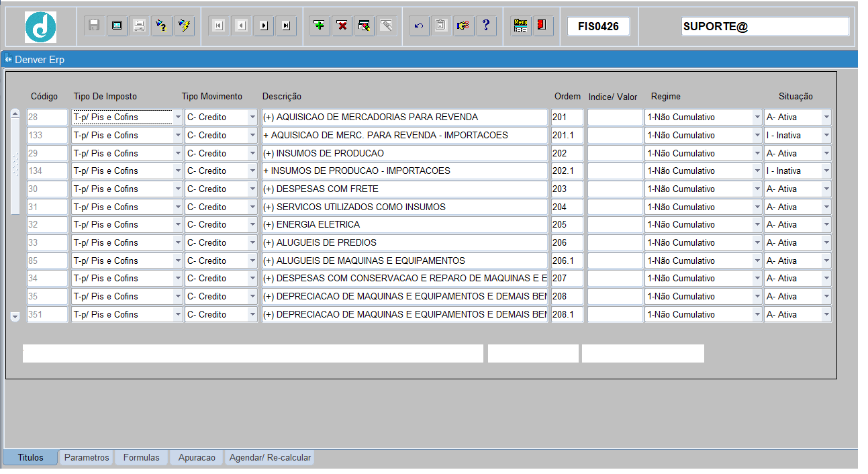Switch to the Agendar/ Re-calcular tab
Viewport: 868px width, 474px height.
click(x=270, y=457)
